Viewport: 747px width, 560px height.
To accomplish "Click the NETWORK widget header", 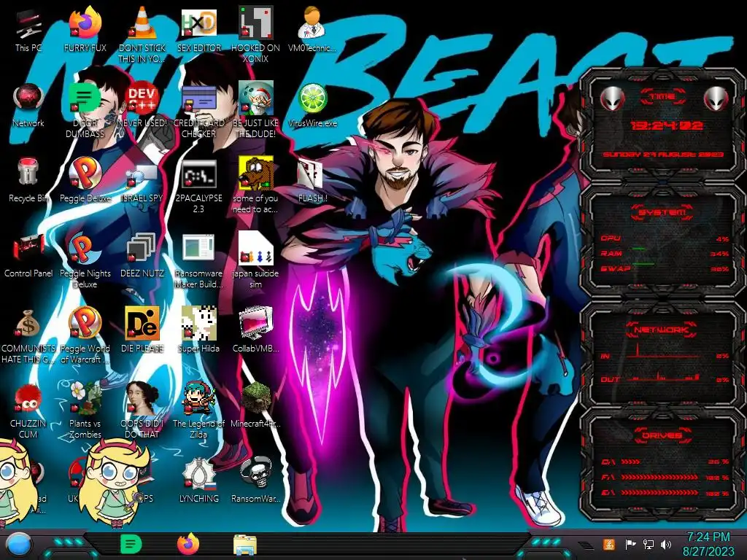I will point(662,329).
